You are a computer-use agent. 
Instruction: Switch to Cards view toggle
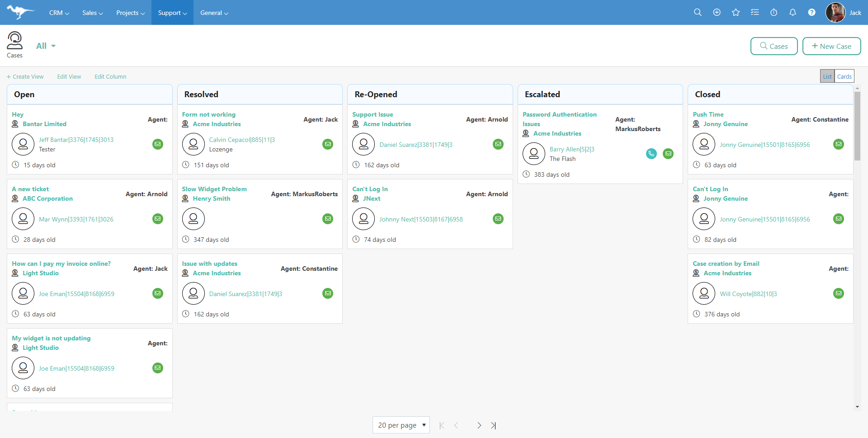(844, 76)
